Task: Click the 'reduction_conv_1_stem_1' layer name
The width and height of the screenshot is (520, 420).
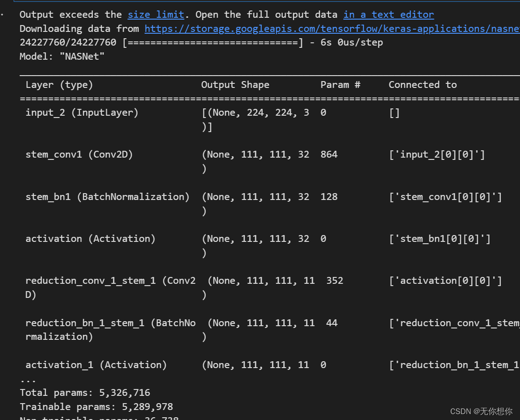Action: click(x=91, y=281)
